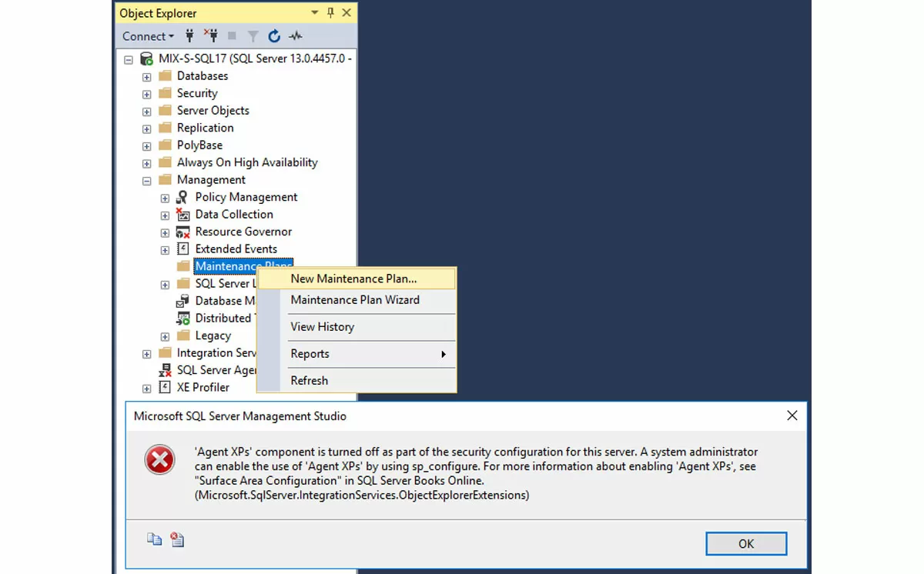
Task: Click the Data Collection icon
Action: tap(182, 214)
